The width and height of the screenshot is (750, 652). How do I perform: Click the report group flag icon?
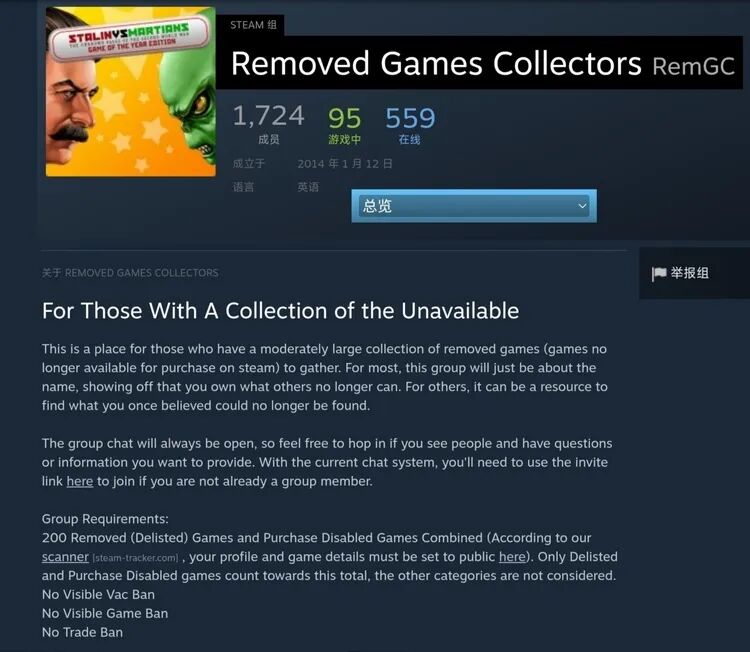pyautogui.click(x=659, y=274)
